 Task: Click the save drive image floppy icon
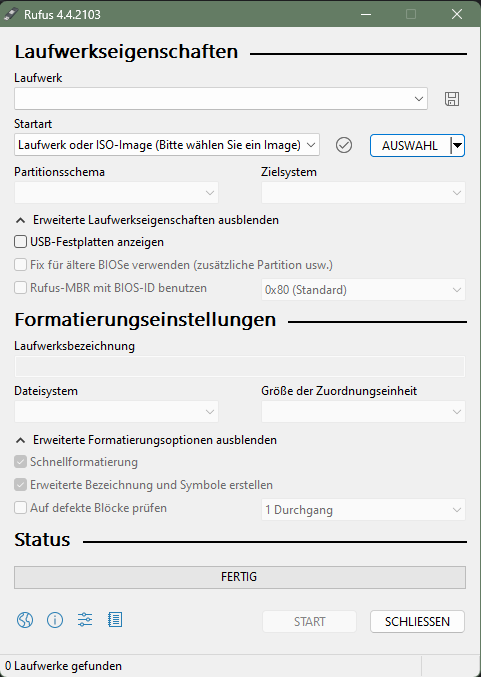(452, 99)
